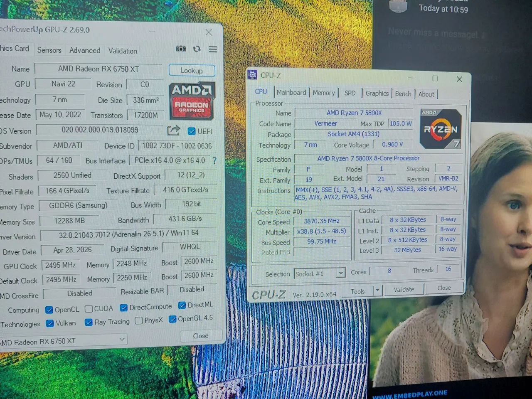Click the Tools button in CPU-Z
This screenshot has width=532, height=399.
358,291
